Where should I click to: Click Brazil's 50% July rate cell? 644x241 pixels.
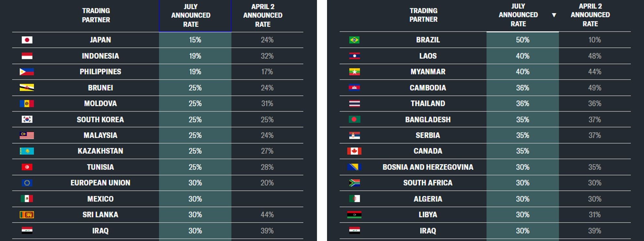coord(522,40)
